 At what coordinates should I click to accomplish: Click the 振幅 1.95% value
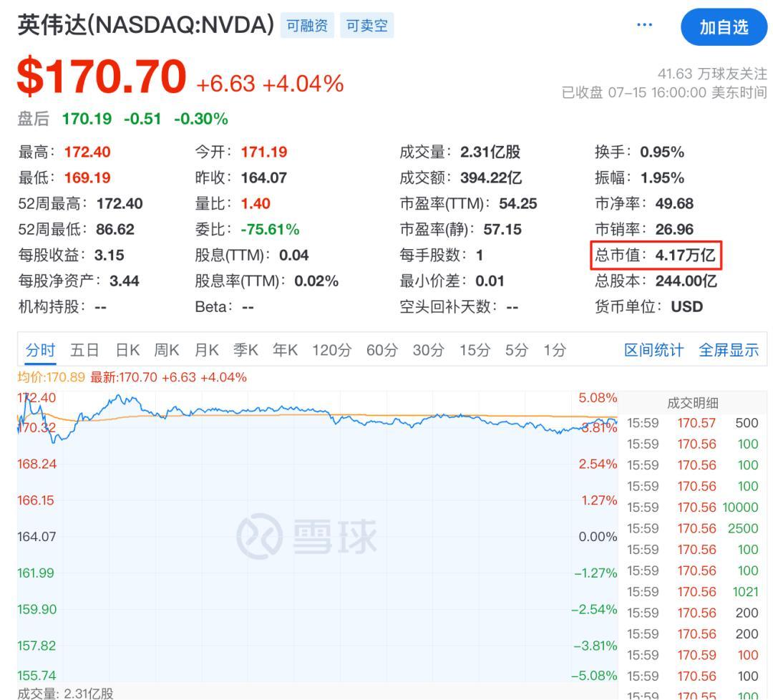pyautogui.click(x=662, y=178)
